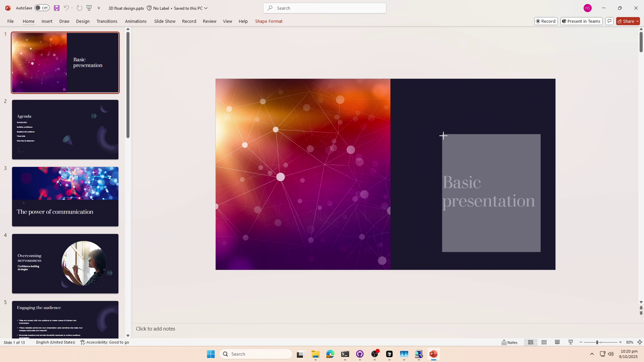Click the Fit slide to window icon
The height and width of the screenshot is (362, 644).
click(640, 342)
